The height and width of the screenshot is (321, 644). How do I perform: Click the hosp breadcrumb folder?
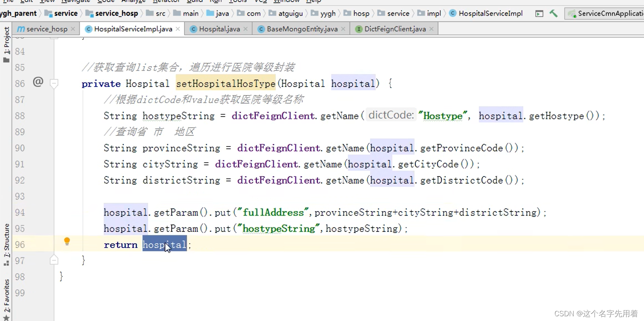point(357,13)
